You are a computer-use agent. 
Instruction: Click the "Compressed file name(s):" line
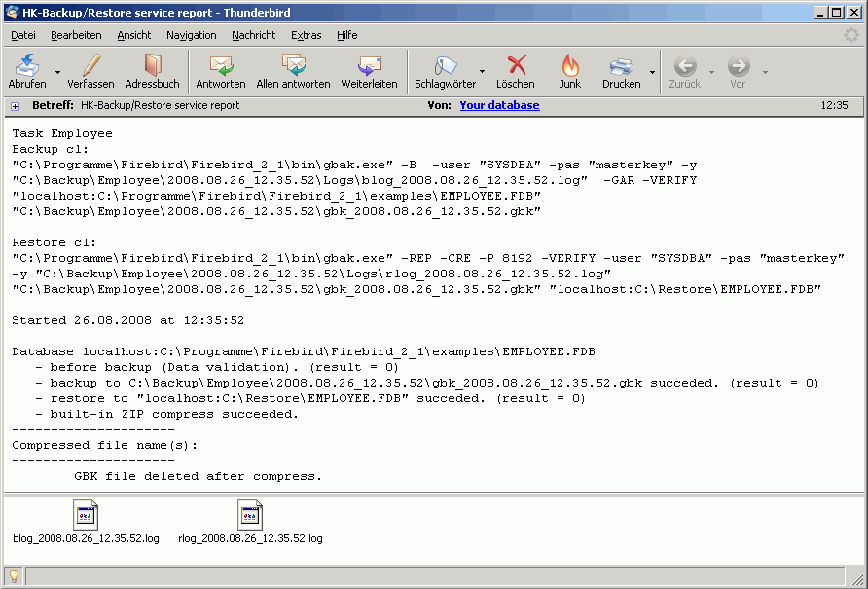tap(105, 445)
